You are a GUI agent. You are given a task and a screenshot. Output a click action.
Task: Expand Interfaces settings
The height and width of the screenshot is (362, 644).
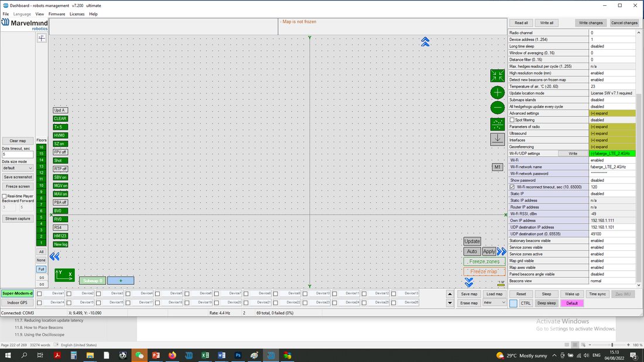612,140
